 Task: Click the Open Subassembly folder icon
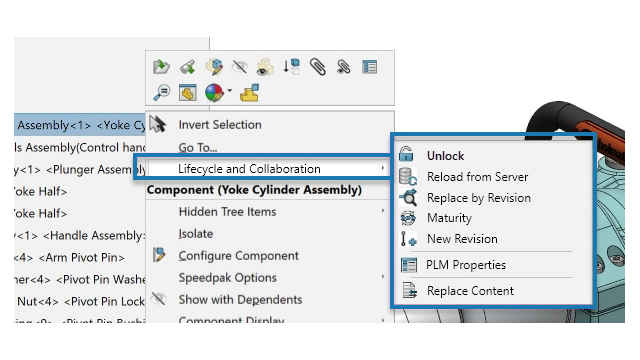pos(161,67)
